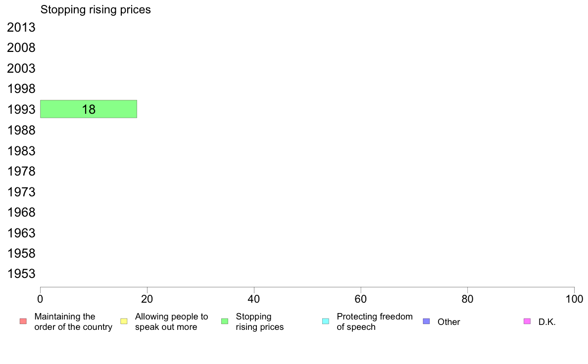Click the 60 tick label on axis
Screen dimensions: 588x364
tap(361, 299)
